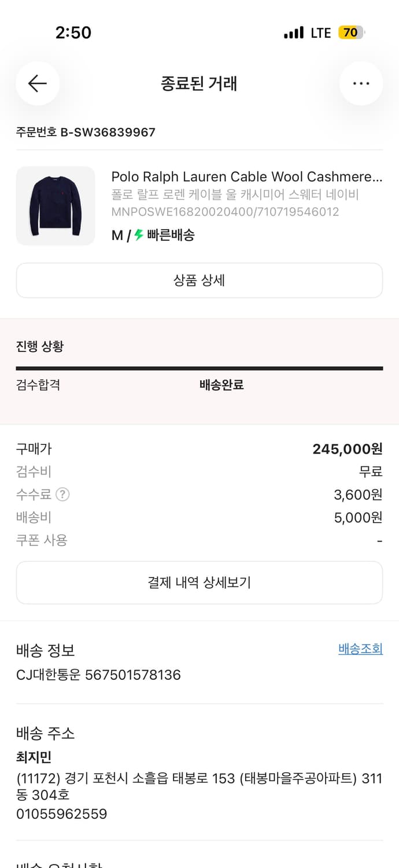Tap the 수수료 question mark help icon

click(x=61, y=495)
